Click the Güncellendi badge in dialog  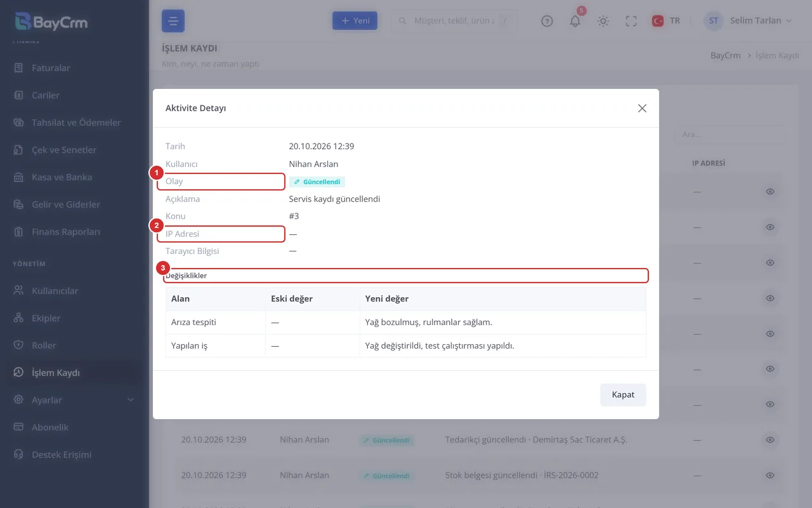(317, 182)
